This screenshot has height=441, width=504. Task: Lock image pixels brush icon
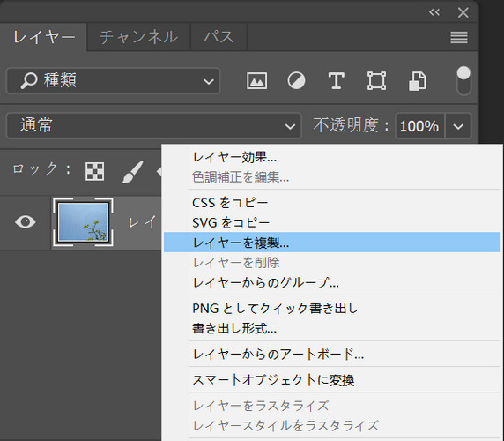132,171
